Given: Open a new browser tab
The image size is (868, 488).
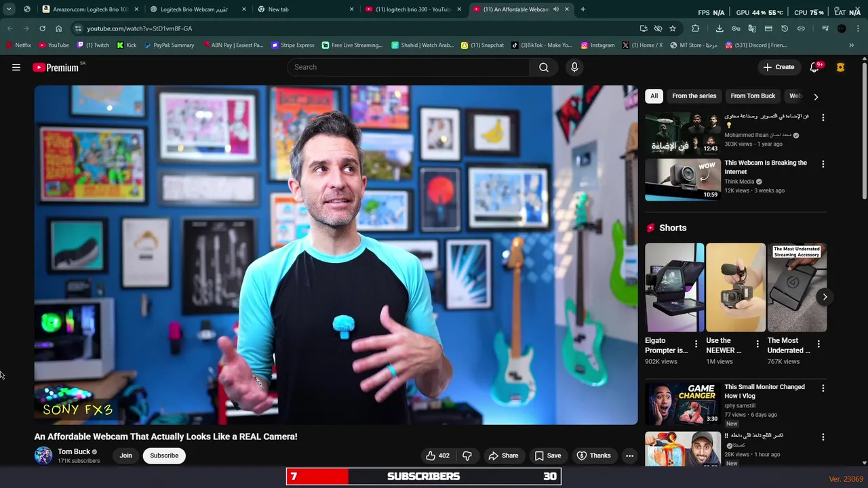Looking at the screenshot, I should coord(583,9).
